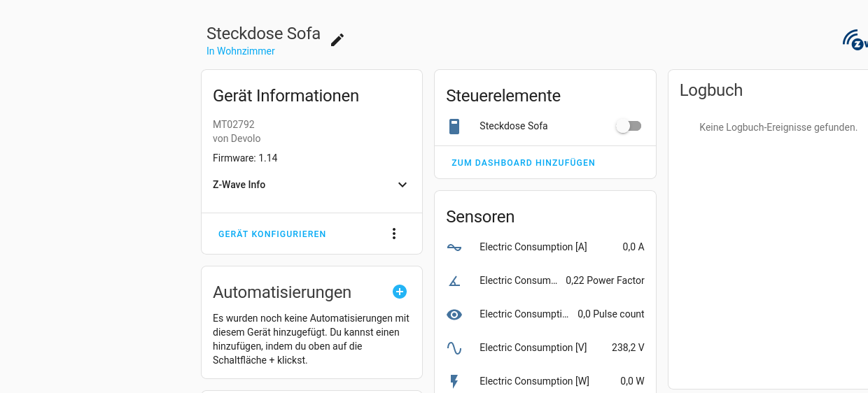Image resolution: width=868 pixels, height=393 pixels.
Task: Click ZUM DASHBOARD HINZUFÜGEN button
Action: click(524, 163)
